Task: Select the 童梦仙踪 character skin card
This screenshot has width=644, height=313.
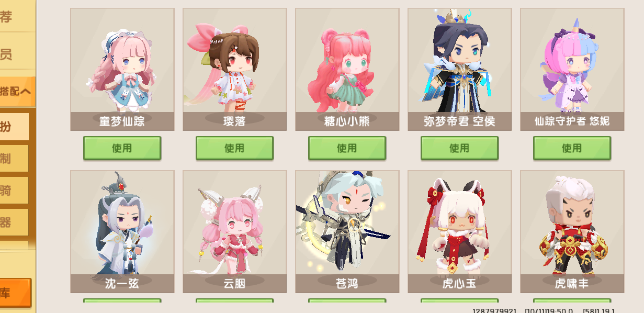Action: [122, 69]
